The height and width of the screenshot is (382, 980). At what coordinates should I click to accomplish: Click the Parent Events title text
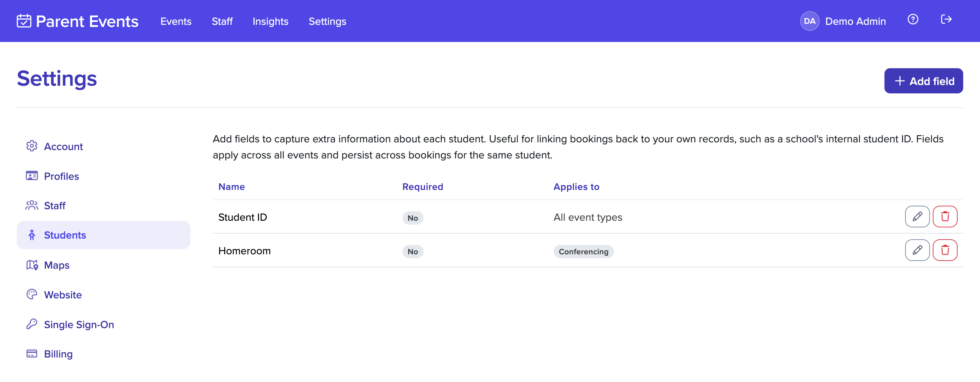tap(87, 21)
